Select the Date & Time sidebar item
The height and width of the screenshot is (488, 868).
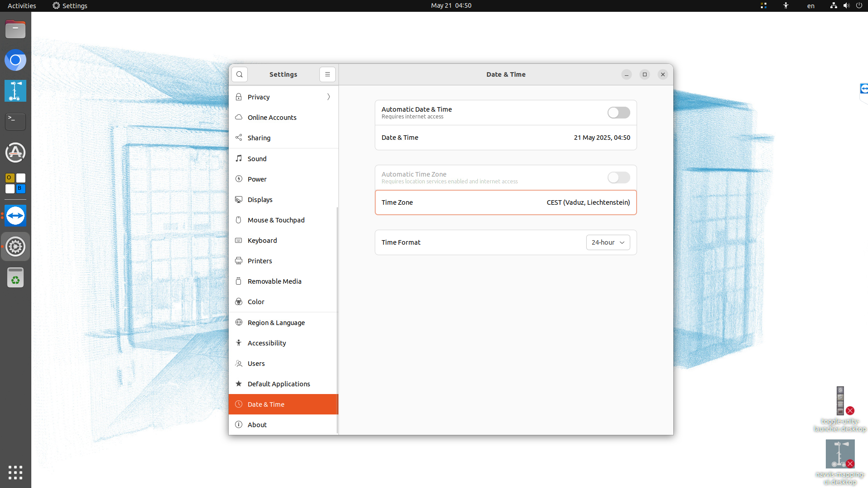[284, 404]
